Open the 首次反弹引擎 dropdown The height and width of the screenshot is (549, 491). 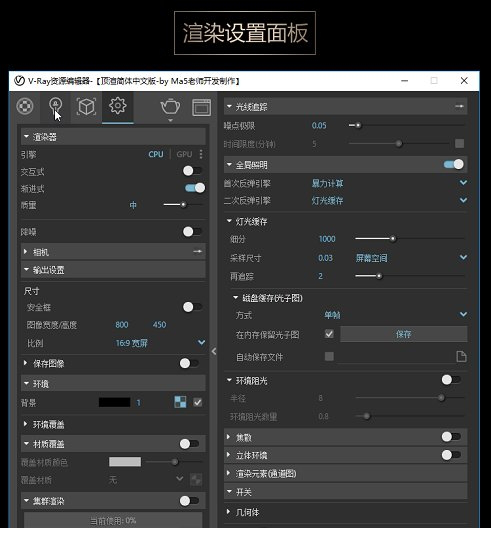[463, 183]
